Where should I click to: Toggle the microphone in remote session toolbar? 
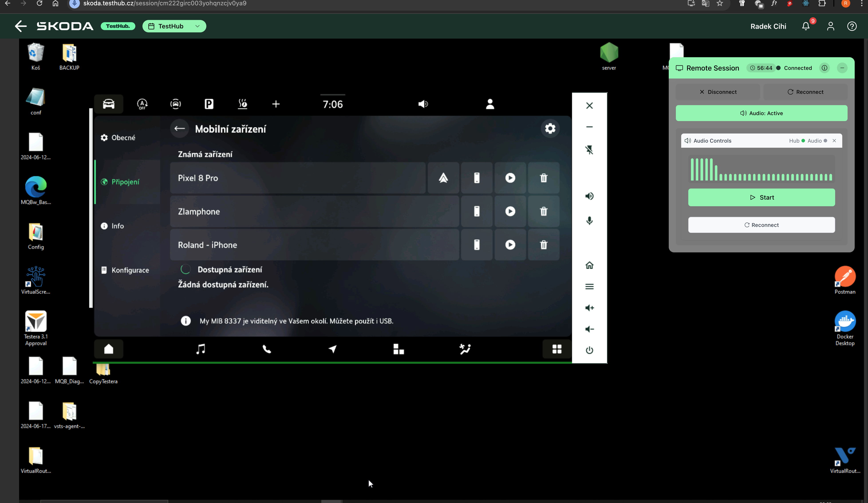[589, 221]
